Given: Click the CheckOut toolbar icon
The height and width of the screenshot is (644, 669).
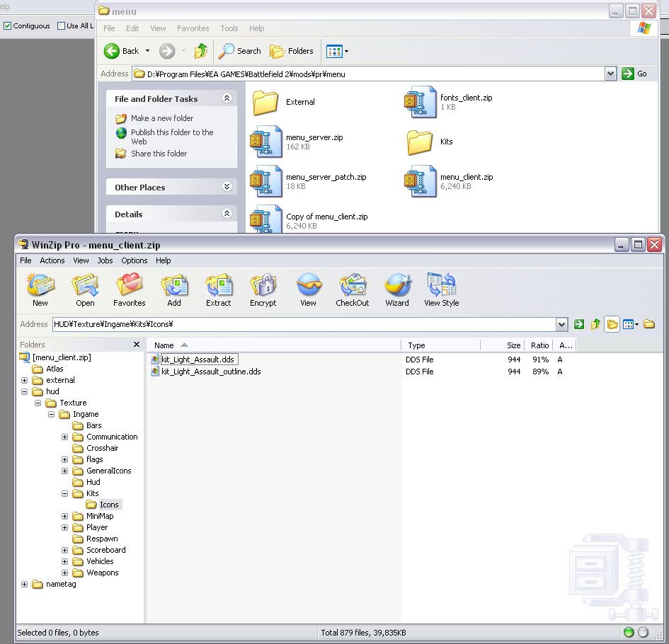Looking at the screenshot, I should tap(352, 286).
